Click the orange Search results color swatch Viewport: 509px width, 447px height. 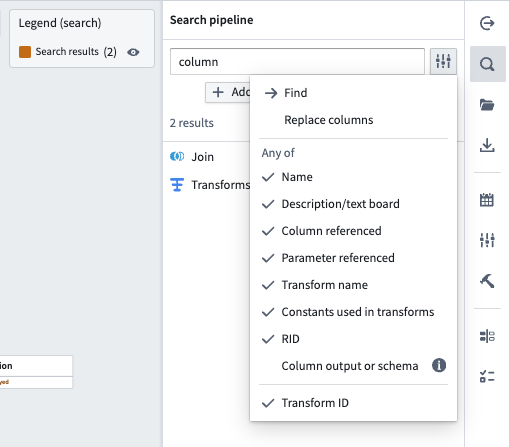[25, 52]
